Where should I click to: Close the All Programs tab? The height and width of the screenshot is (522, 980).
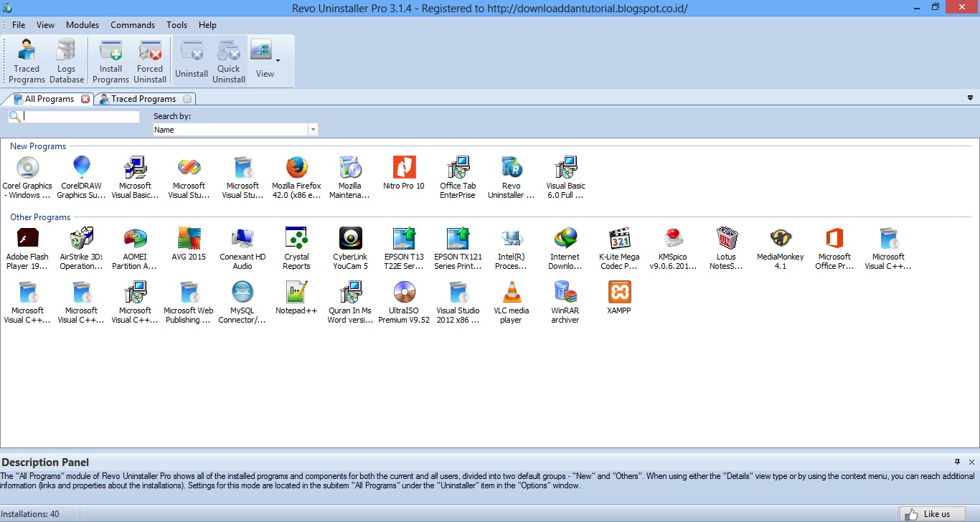(x=85, y=99)
